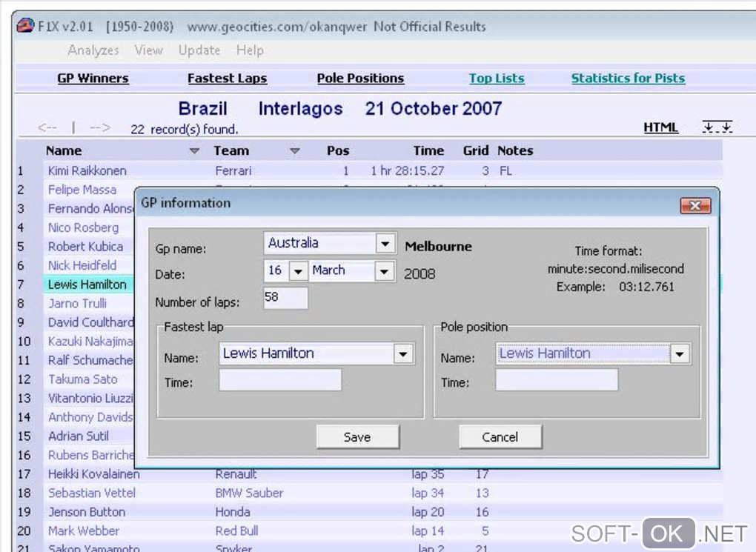
Task: Click the Pos column header
Action: click(337, 150)
